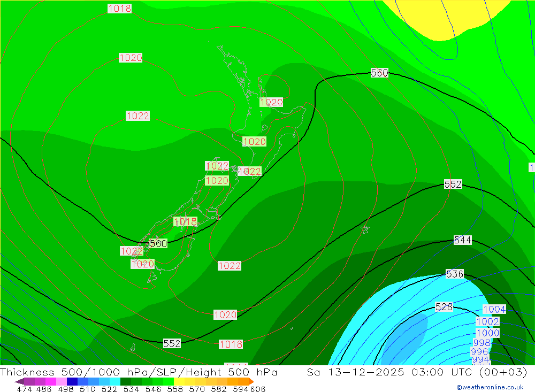
Task: Click the forecast time 'Sa 13-12-2025 03:00 UTC (00+03)'
Action: [417, 372]
